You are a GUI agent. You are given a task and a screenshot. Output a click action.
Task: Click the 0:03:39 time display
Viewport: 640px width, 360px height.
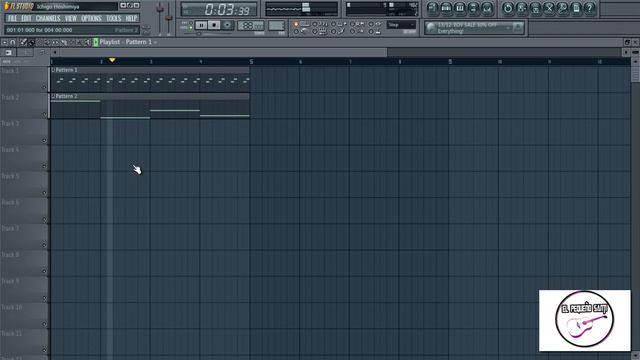click(219, 9)
